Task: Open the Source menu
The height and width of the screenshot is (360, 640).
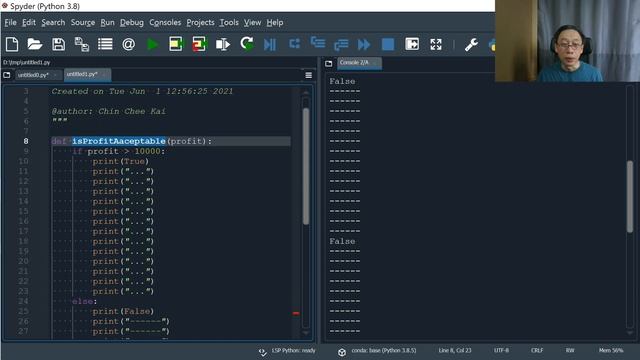Action: (83, 22)
